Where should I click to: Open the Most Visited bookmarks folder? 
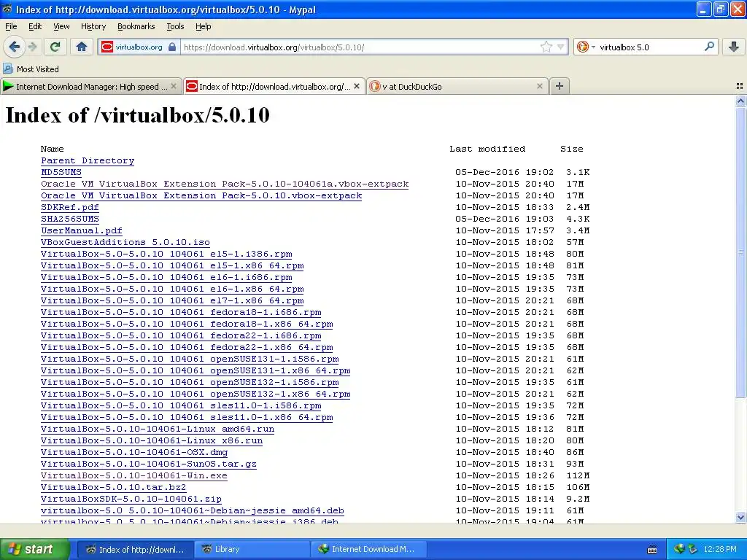[x=31, y=69]
